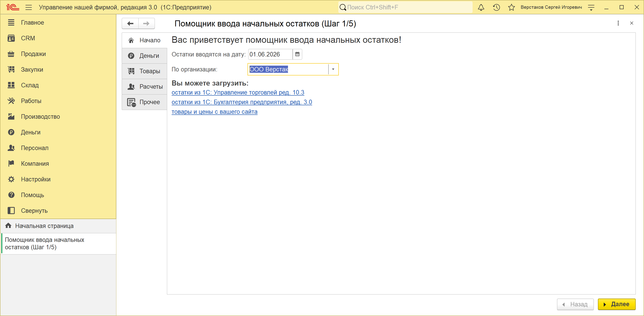Open service settings menu icon in title bar
The width and height of the screenshot is (644, 316).
click(x=591, y=8)
